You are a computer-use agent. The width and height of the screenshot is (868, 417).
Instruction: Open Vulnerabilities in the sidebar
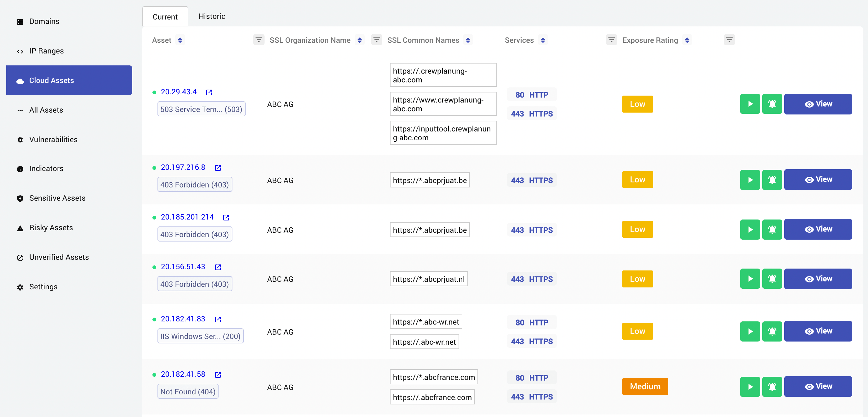53,139
